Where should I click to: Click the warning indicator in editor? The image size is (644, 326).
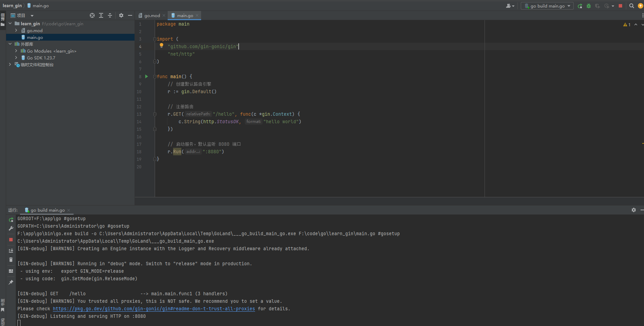click(x=627, y=25)
